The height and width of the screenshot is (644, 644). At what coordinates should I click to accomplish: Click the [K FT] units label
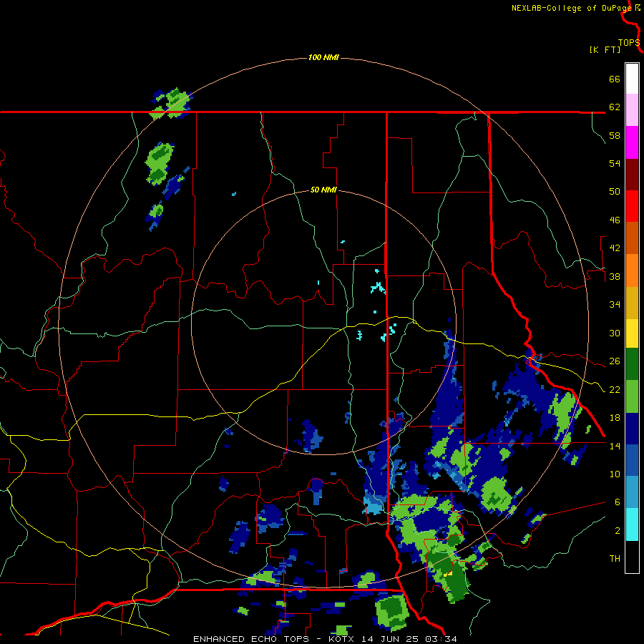click(x=605, y=50)
